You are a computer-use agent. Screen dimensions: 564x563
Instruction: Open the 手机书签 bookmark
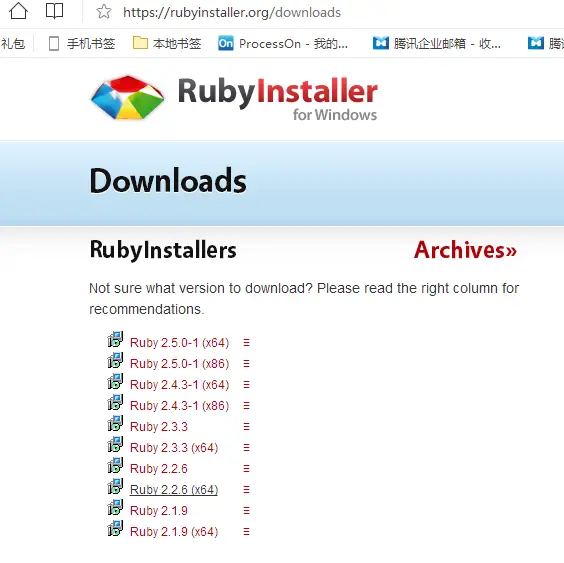point(82,44)
